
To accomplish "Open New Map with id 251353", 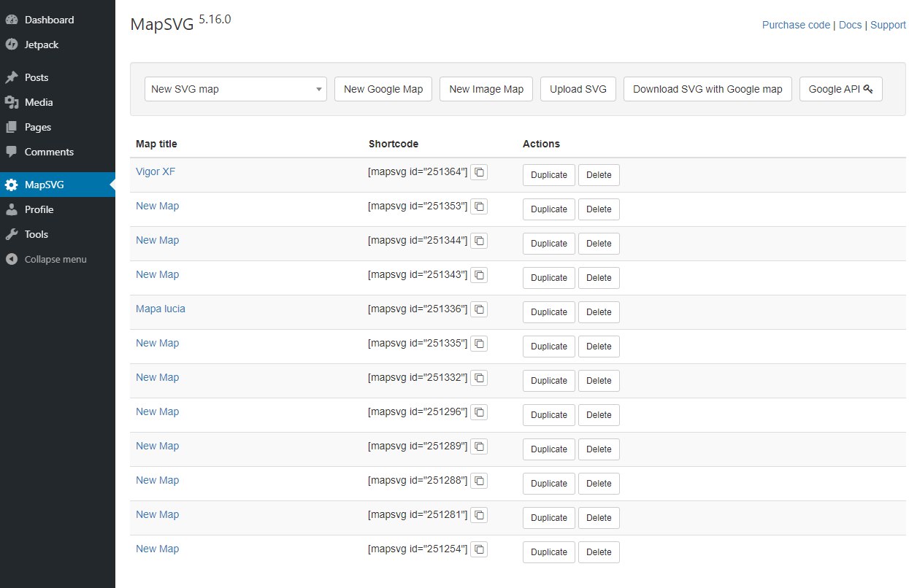I will click(x=157, y=206).
